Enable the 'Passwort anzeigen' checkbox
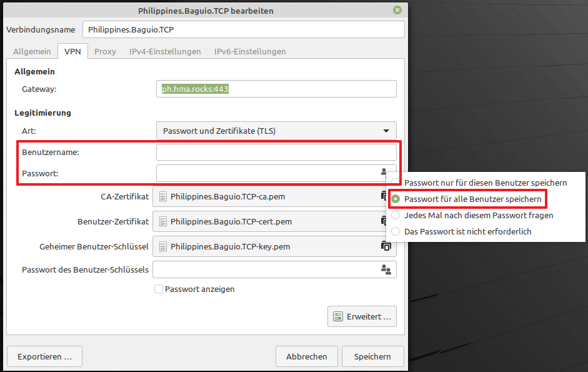 tap(159, 289)
